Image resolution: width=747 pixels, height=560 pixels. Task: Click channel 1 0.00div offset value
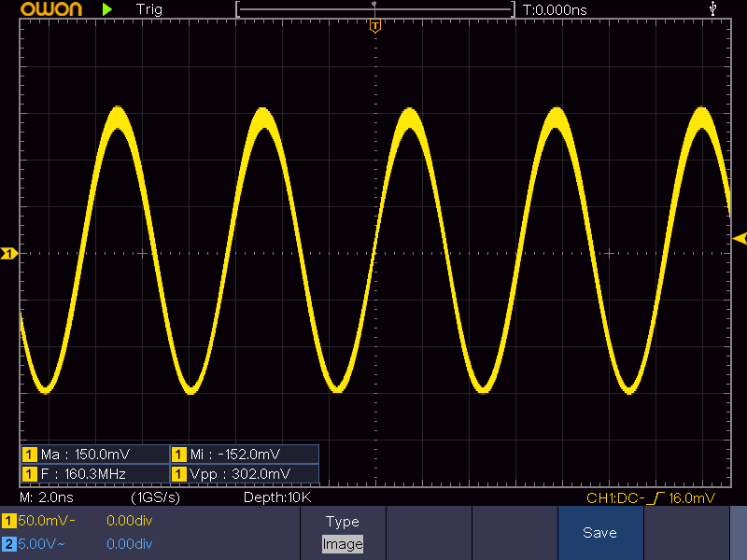[x=130, y=521]
